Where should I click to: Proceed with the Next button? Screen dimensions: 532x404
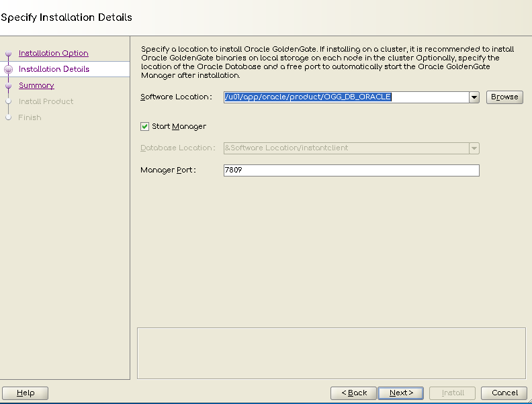pyautogui.click(x=401, y=393)
